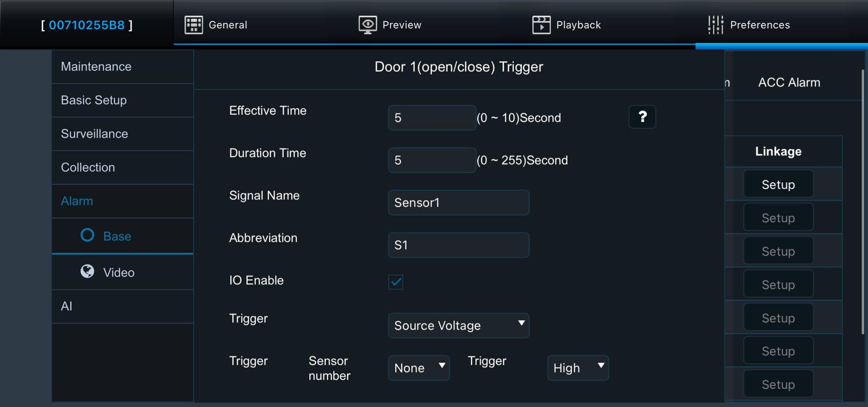The width and height of the screenshot is (868, 407).
Task: Click the Playback clapperboard icon
Action: (541, 25)
